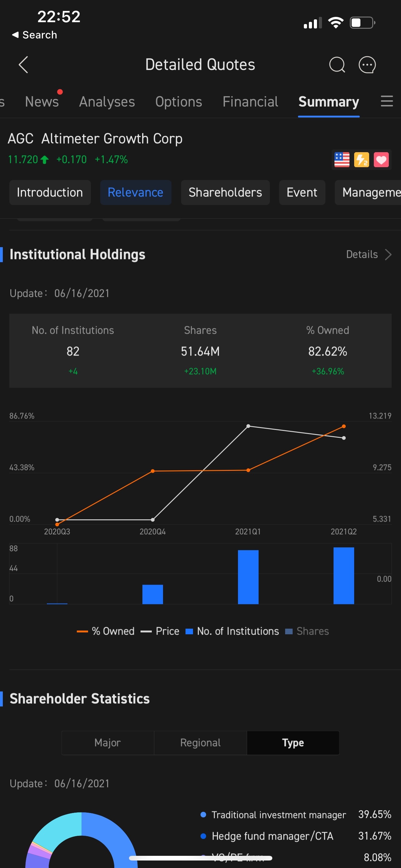Viewport: 401px width, 868px height.
Task: Open the search magnifier icon
Action: pos(337,65)
